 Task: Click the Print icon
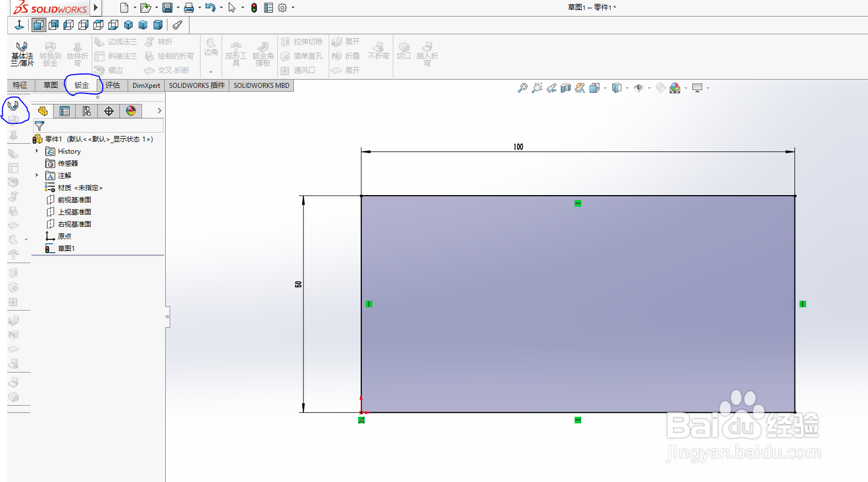(x=189, y=8)
